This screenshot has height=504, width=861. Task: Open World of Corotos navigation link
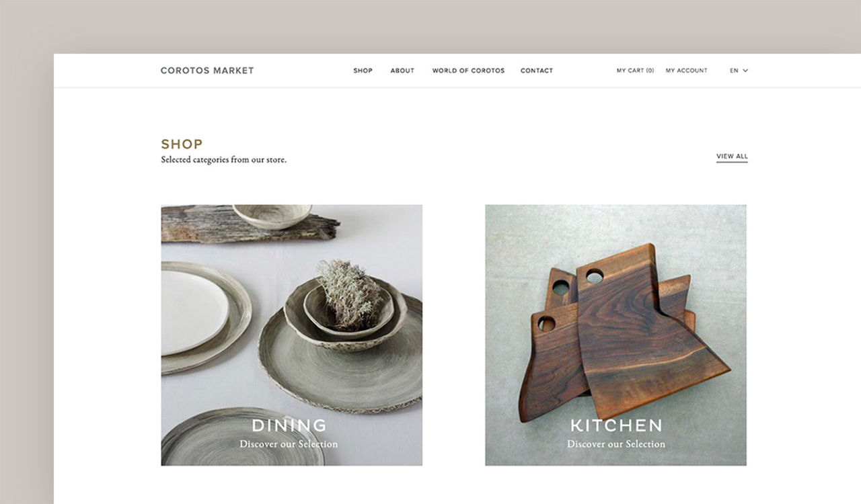(x=468, y=71)
